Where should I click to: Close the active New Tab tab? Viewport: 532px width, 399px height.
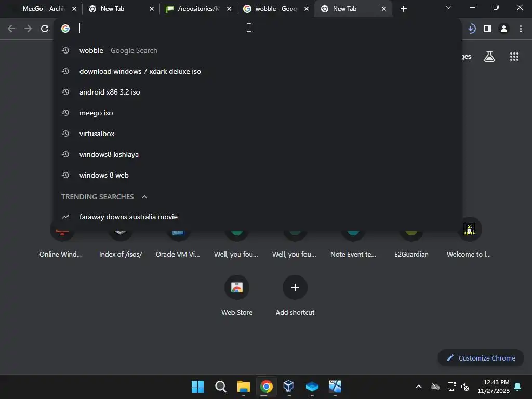[x=384, y=9]
